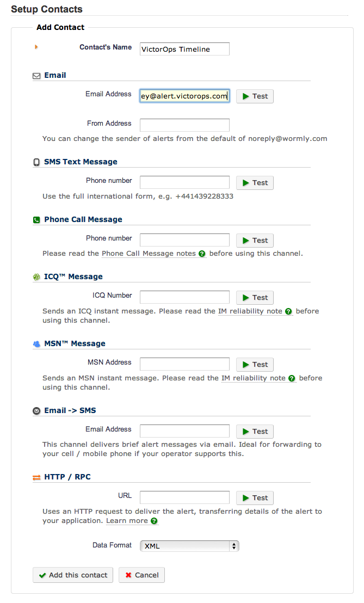Viewport: 364px width, 603px height.
Task: Click the orange arrow beside Contact's Name
Action: [36, 47]
